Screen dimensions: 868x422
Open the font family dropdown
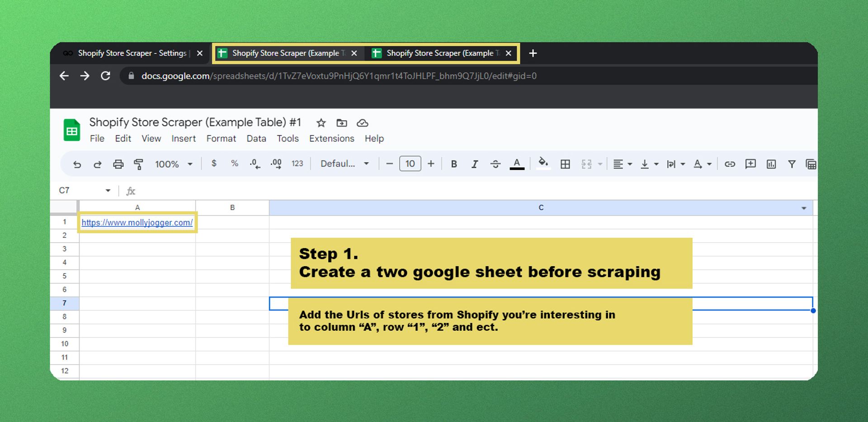pos(344,164)
